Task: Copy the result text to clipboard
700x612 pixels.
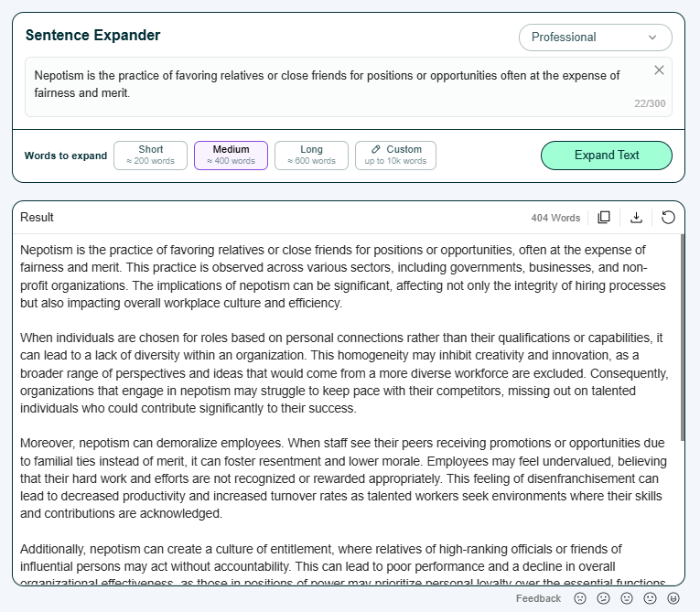Action: (604, 218)
